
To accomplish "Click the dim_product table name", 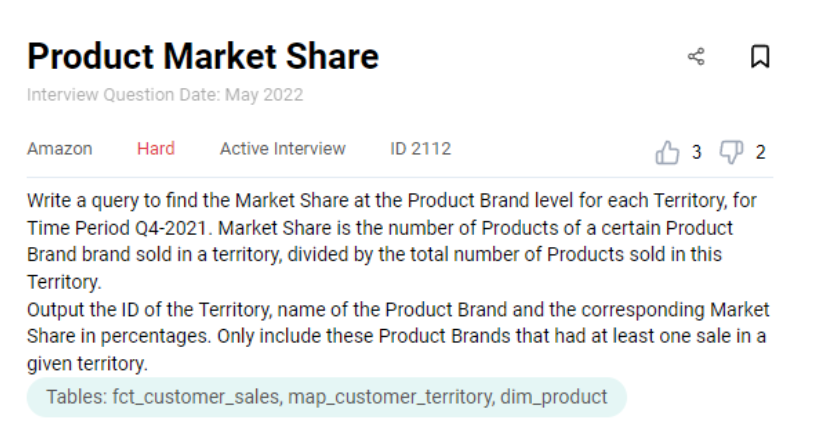I will coord(553,397).
